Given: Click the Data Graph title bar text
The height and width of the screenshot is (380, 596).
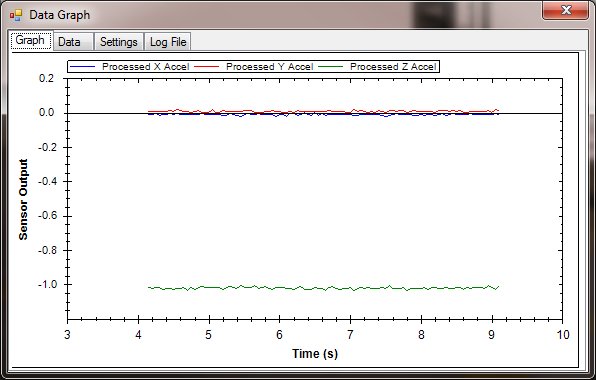Looking at the screenshot, I should pos(60,15).
